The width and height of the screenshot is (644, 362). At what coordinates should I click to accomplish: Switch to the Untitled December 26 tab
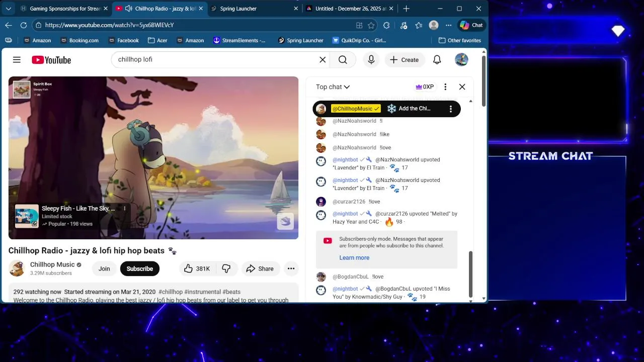(351, 9)
